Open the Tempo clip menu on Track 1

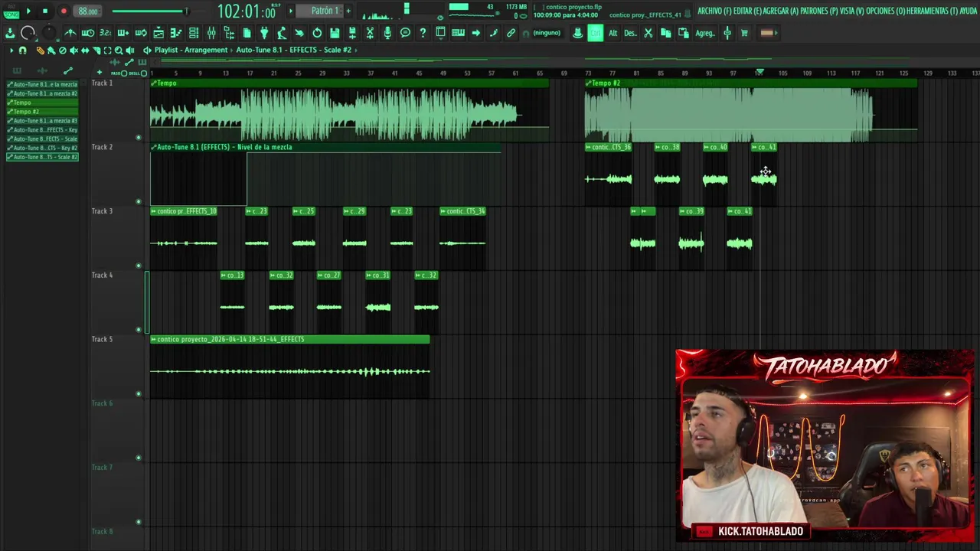(154, 83)
